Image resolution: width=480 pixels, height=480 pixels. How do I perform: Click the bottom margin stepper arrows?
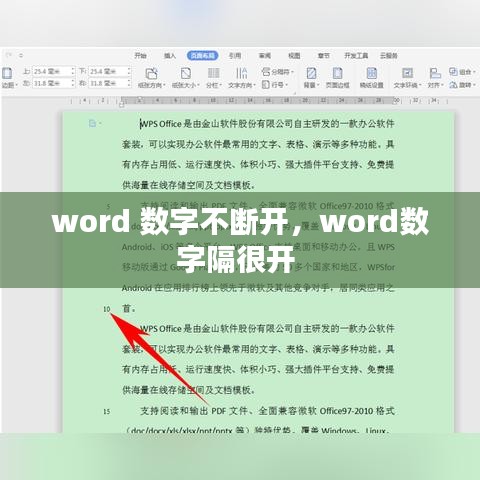click(x=129, y=71)
